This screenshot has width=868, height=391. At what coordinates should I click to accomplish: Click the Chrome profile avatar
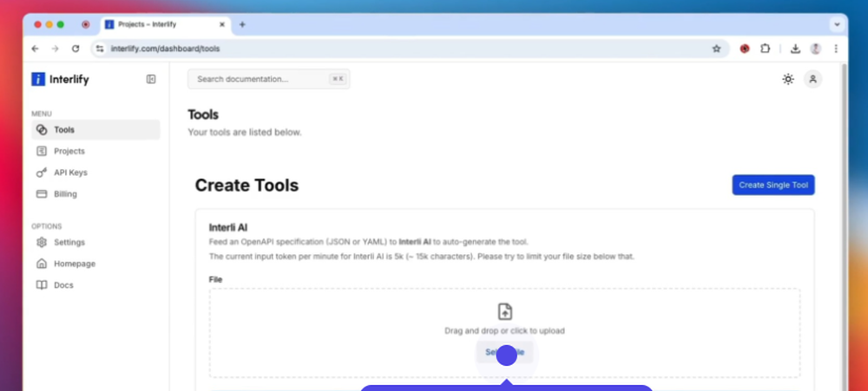[815, 49]
